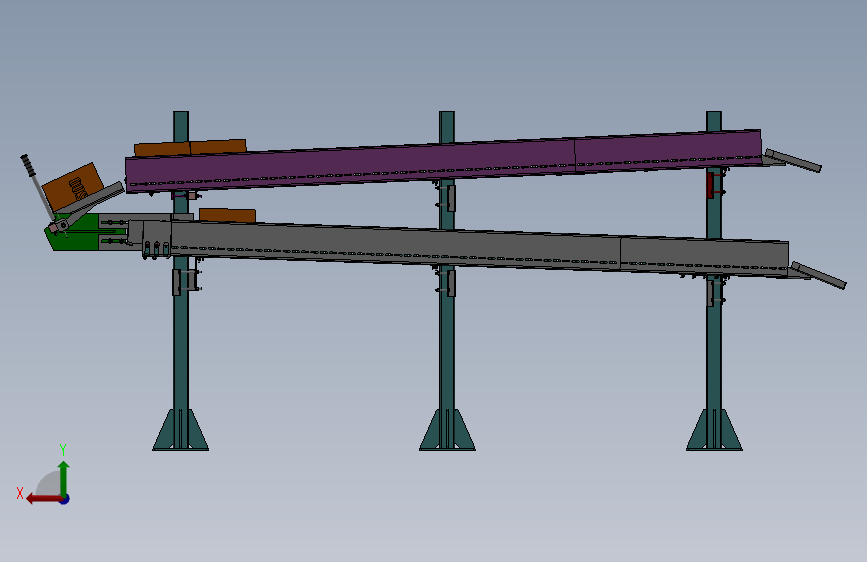Select the lower rail's end ramp flap
The image size is (867, 562).
[x=818, y=275]
